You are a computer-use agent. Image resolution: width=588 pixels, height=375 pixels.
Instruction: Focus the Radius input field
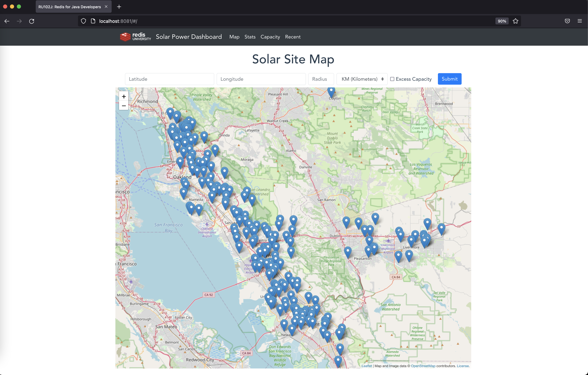[321, 79]
